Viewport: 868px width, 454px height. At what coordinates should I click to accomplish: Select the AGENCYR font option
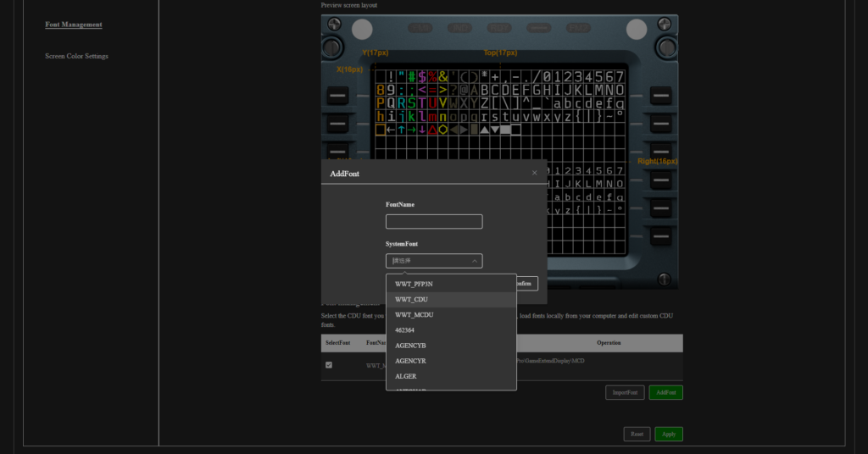(451, 361)
